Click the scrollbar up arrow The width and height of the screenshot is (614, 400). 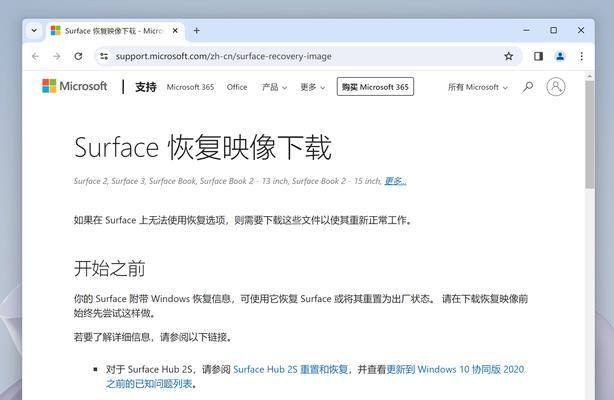(x=589, y=76)
